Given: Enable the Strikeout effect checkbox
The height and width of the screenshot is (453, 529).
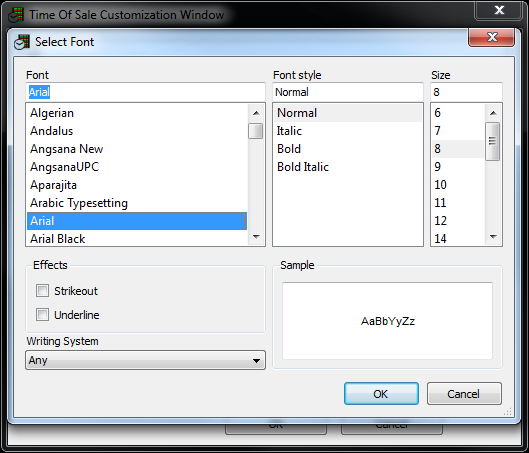Looking at the screenshot, I should coord(43,290).
